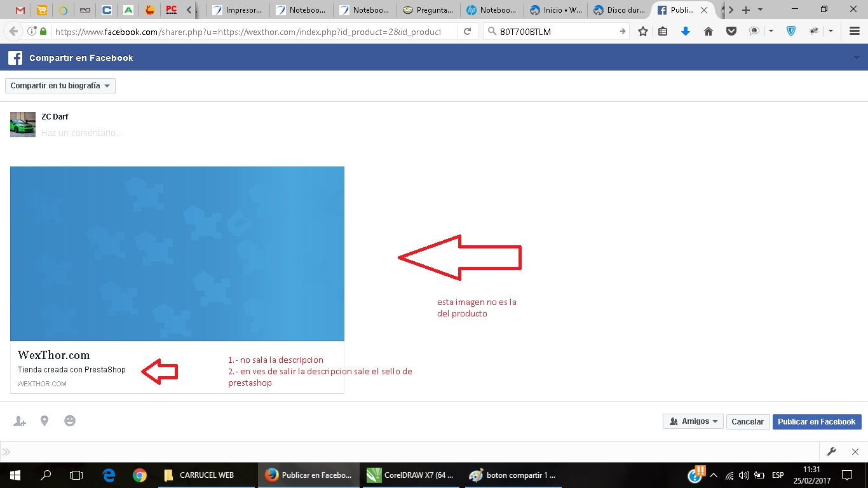
Task: Click the browser address bar URL
Action: 248,31
